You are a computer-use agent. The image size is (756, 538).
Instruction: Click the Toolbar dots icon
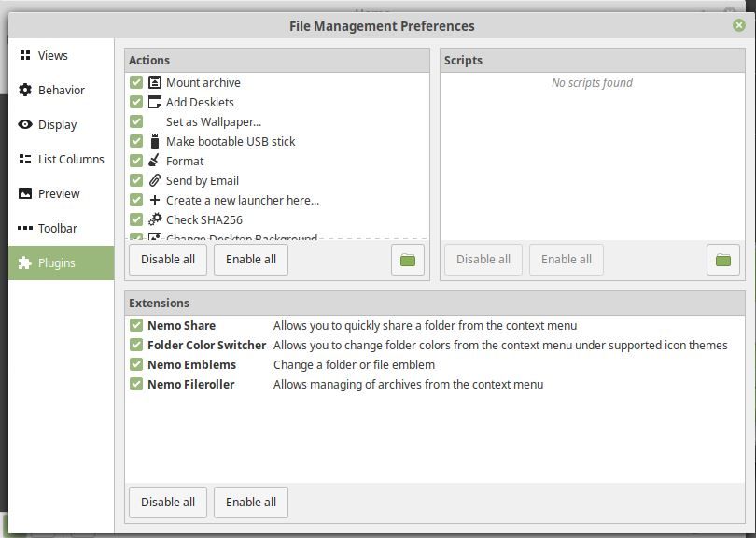[x=25, y=228]
